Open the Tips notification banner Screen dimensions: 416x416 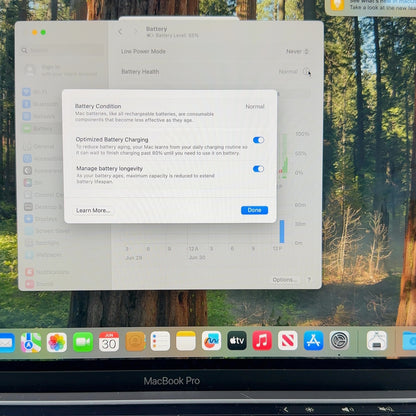370,7
